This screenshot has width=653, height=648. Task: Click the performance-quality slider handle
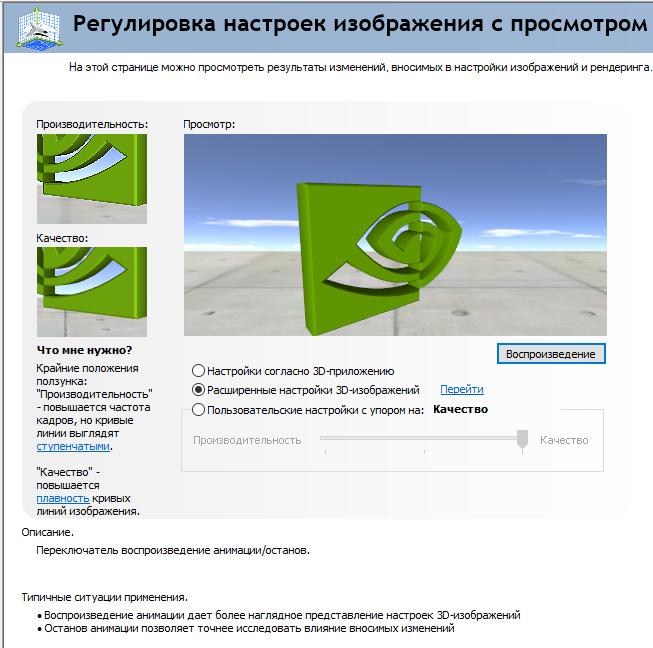pos(522,439)
